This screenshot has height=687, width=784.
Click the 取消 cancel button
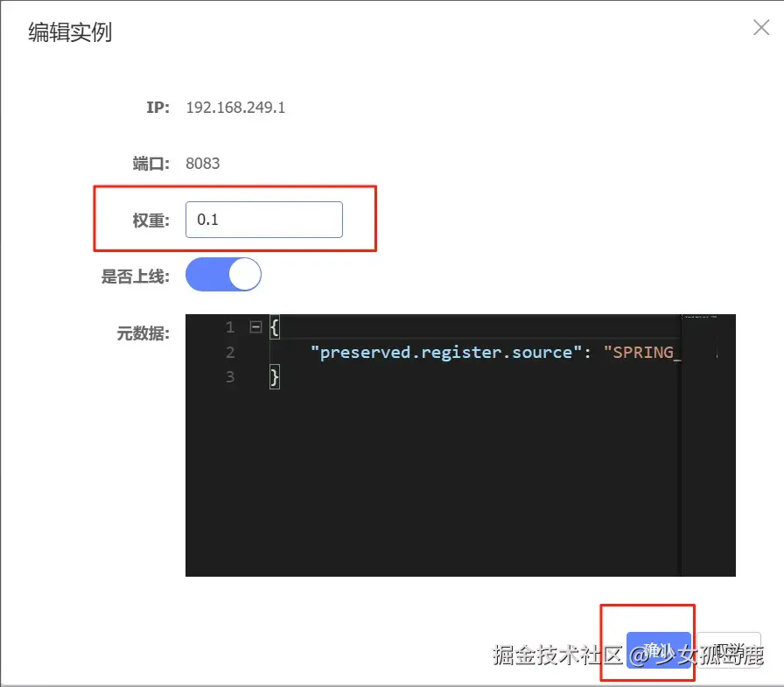click(729, 649)
